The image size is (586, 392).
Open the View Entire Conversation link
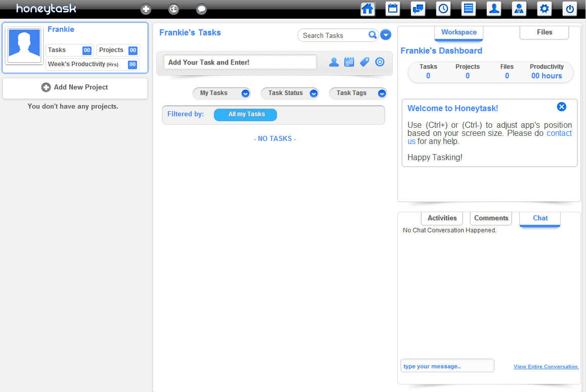(546, 367)
